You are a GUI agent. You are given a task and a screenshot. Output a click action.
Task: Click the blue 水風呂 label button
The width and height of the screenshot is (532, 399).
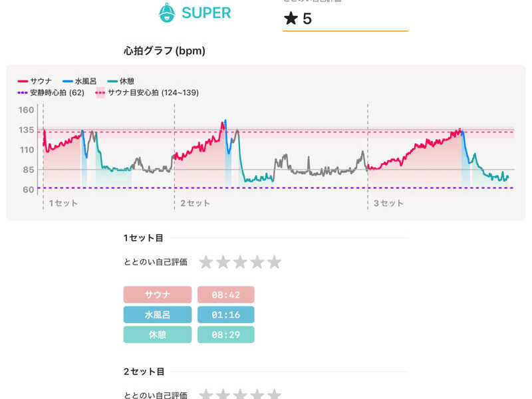coord(158,315)
